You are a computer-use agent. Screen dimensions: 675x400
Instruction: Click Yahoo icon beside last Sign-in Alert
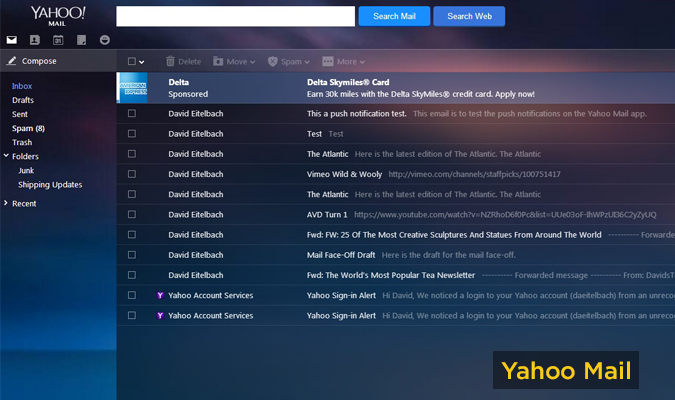160,316
